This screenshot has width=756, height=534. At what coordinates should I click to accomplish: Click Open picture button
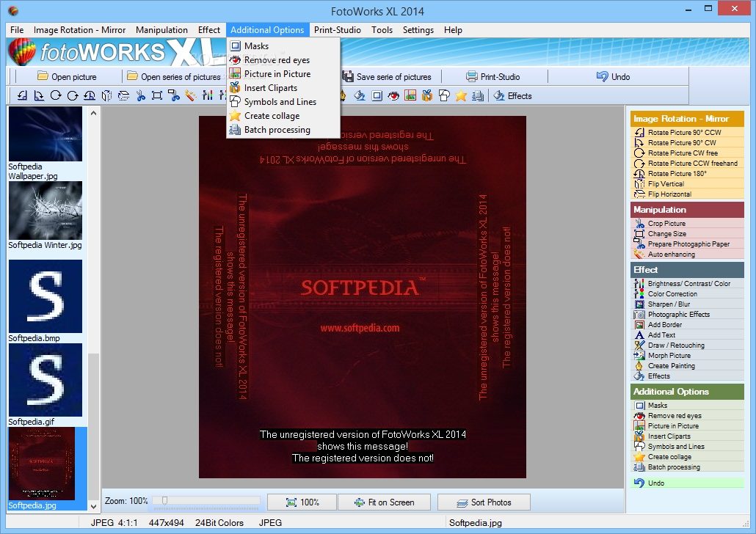[x=67, y=76]
